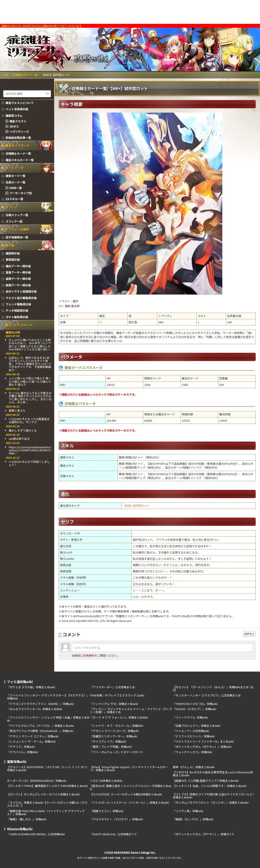260x868 pixels.
Task: Click the crossed swords icon beside 傭兵アーサー掲示板
Action: 3,266
